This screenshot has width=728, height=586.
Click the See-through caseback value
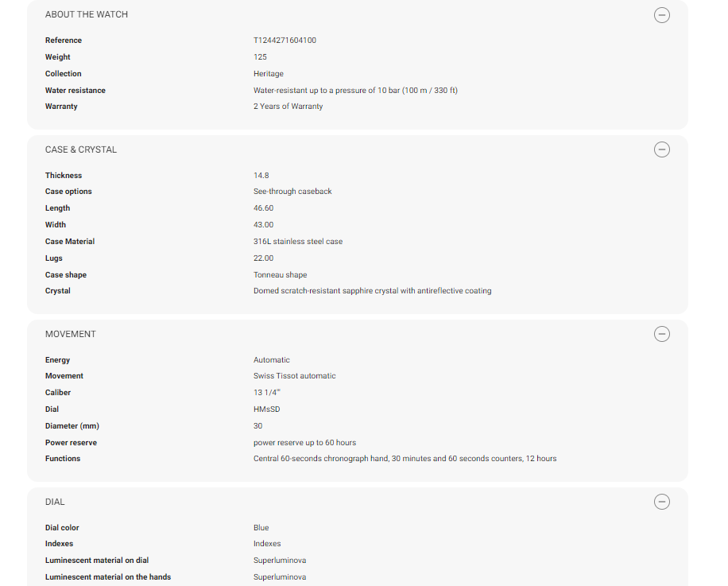[x=292, y=192]
